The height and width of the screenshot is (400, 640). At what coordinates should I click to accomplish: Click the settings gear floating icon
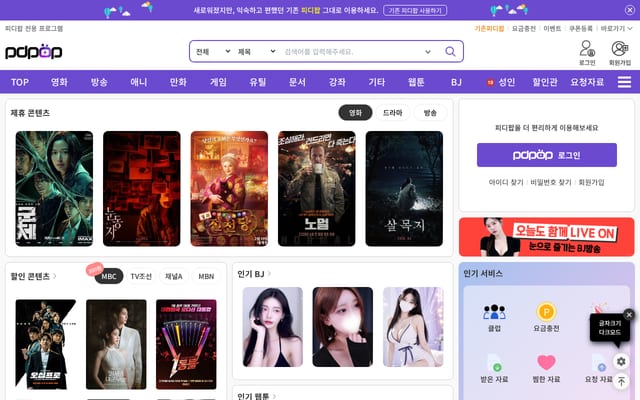pos(621,361)
